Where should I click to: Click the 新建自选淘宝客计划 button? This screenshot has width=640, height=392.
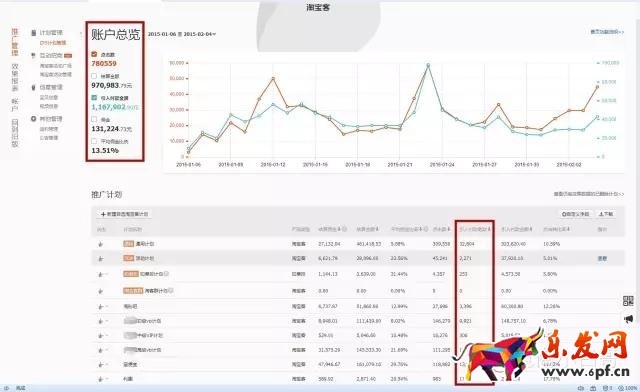click(124, 214)
